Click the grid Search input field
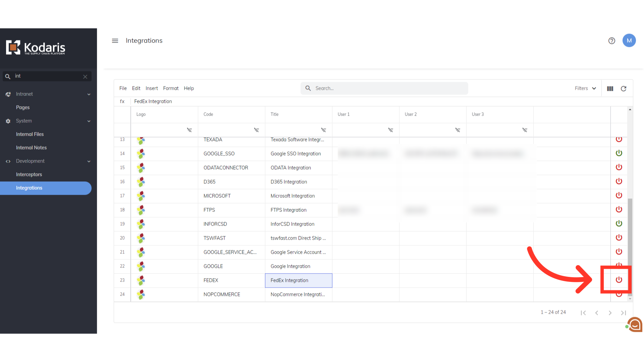This screenshot has height=362, width=644. (x=386, y=88)
